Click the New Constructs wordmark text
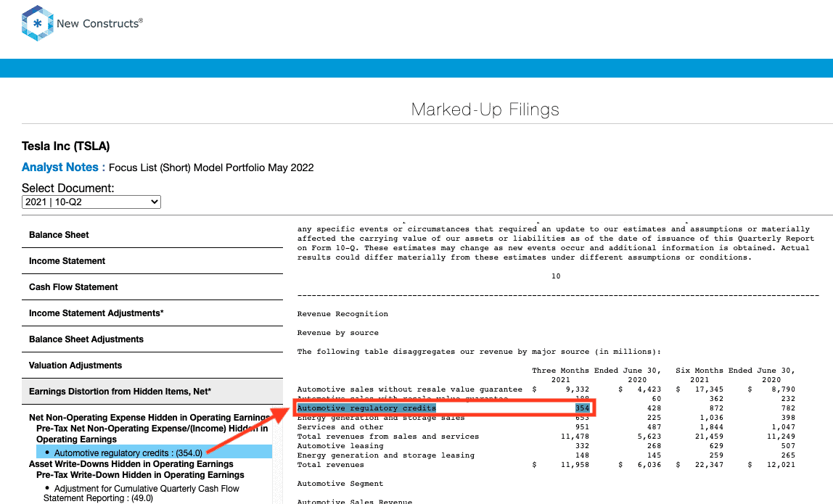This screenshot has height=504, width=833. (x=99, y=23)
